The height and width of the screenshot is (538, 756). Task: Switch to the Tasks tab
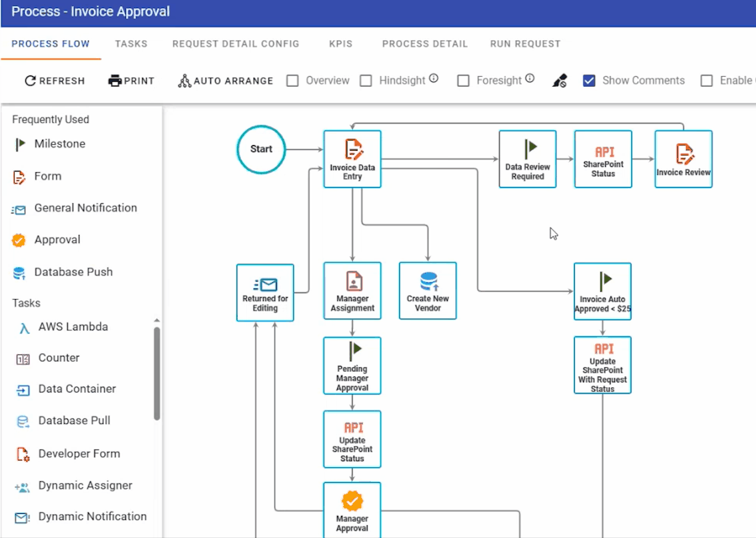(x=131, y=44)
